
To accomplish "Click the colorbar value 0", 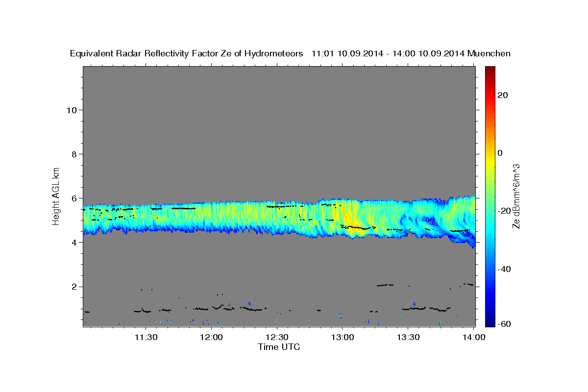I will click(500, 153).
